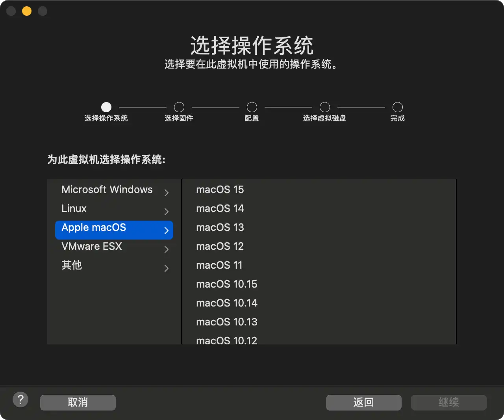Expand chevron next to 其他

point(166,268)
